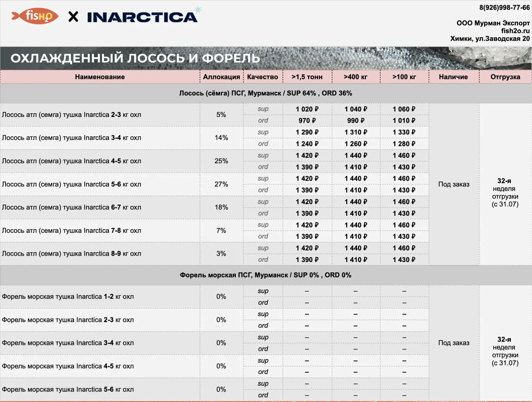Open the fish2o.ru website link

click(x=515, y=31)
